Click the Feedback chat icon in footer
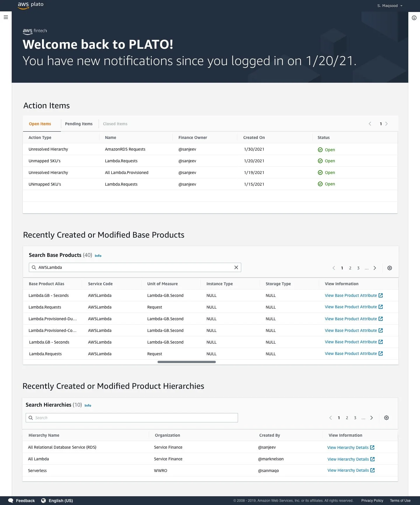Screen dimensions: 420x505 click(x=11, y=501)
